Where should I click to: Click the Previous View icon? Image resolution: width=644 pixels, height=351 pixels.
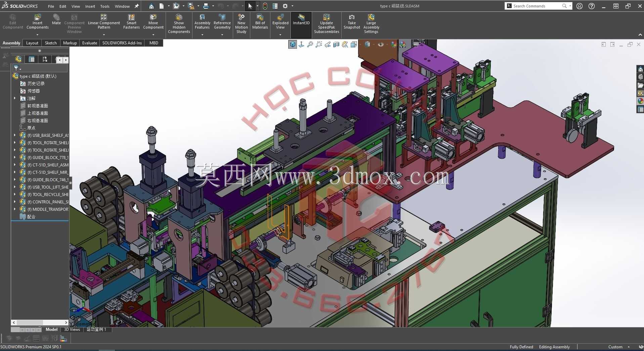tap(328, 44)
